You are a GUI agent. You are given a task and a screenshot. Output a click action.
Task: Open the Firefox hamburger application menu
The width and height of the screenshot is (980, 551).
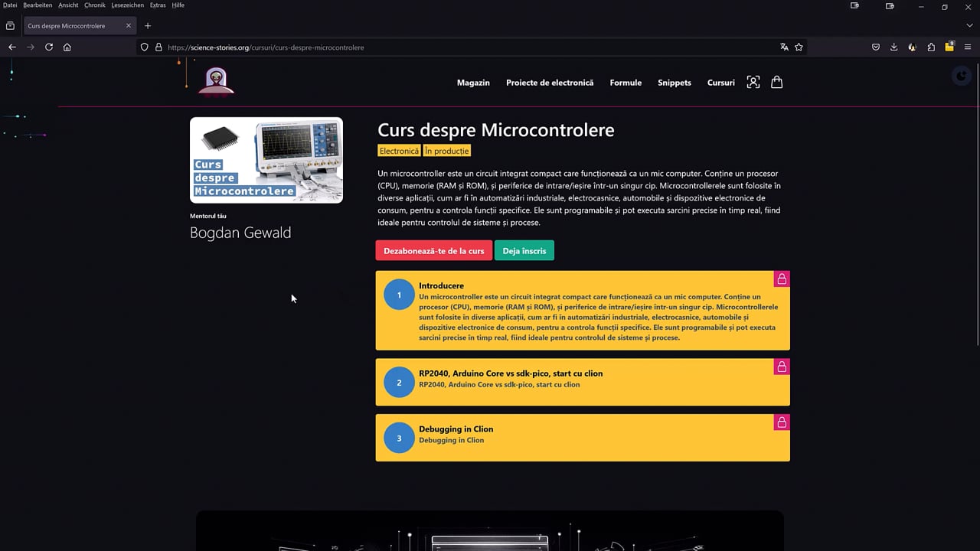pos(968,47)
